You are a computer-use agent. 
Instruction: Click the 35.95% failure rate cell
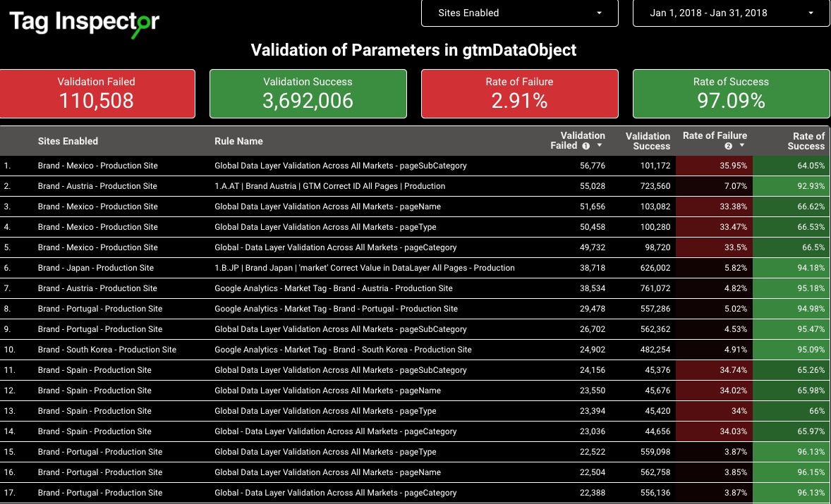(x=714, y=166)
